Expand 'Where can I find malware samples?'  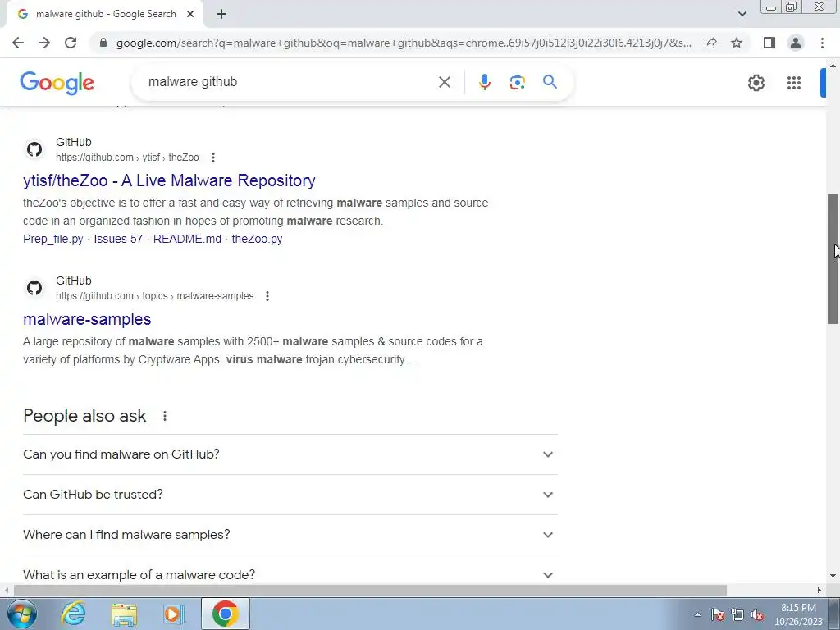[290, 535]
